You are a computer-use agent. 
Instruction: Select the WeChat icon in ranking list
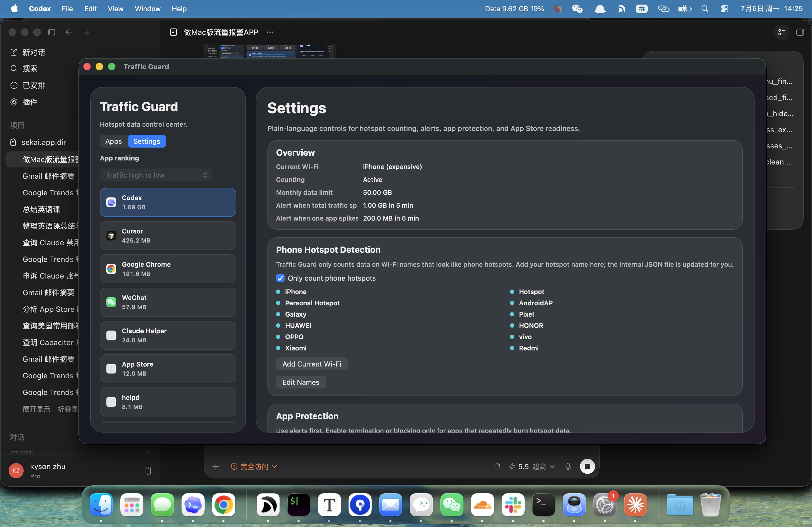111,302
